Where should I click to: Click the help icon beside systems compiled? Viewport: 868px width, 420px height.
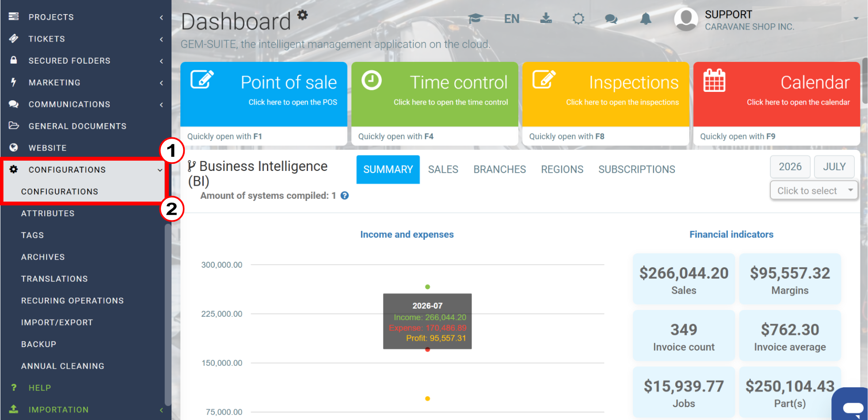pos(345,196)
